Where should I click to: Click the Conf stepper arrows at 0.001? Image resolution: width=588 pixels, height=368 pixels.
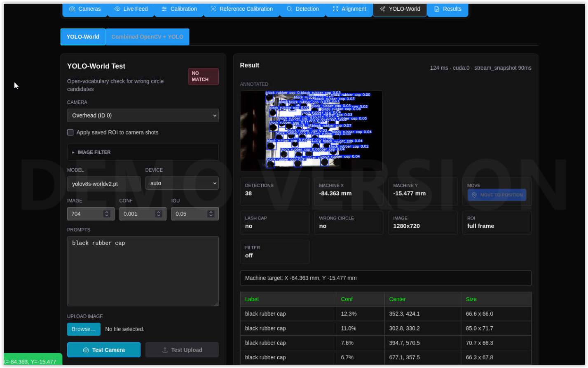point(159,214)
